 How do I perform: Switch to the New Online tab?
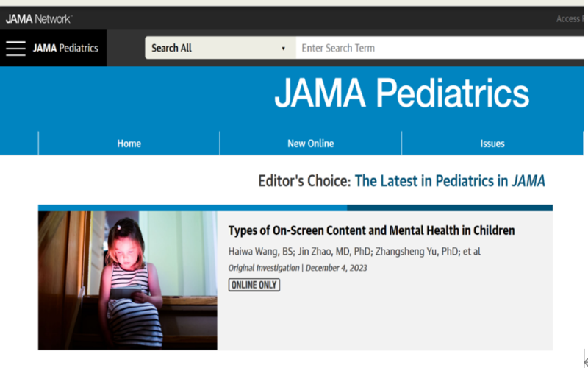[x=310, y=144]
